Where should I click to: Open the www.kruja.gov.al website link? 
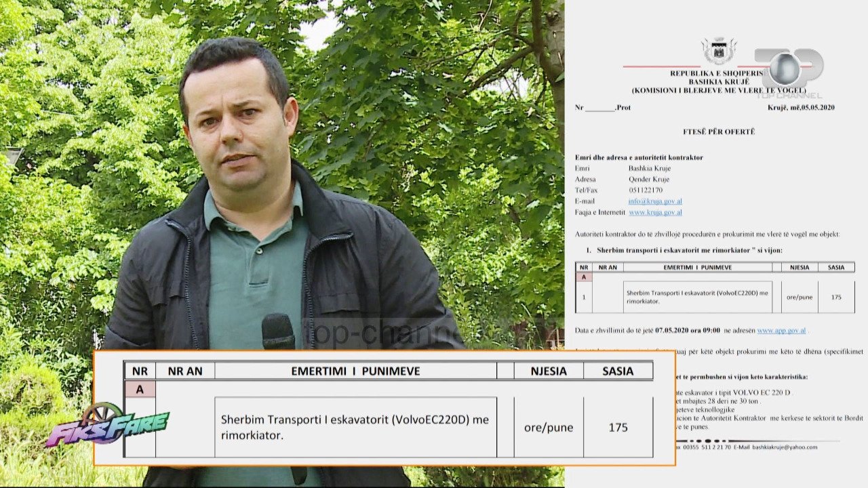pyautogui.click(x=655, y=212)
